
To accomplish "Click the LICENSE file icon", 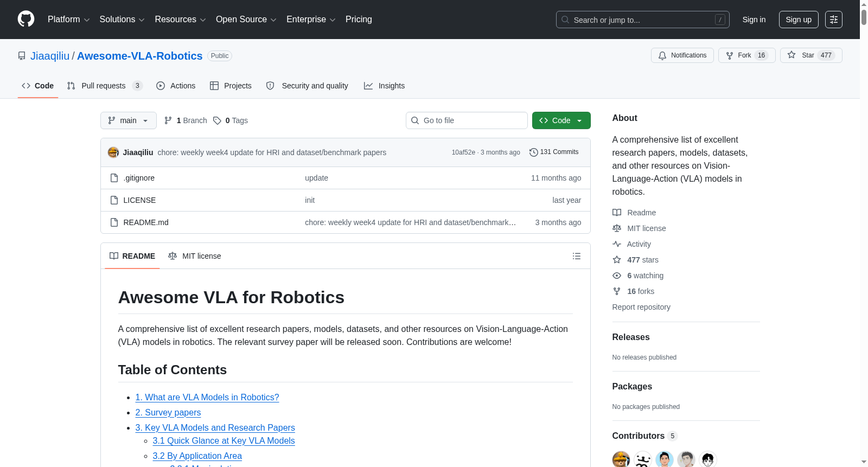I will (114, 200).
